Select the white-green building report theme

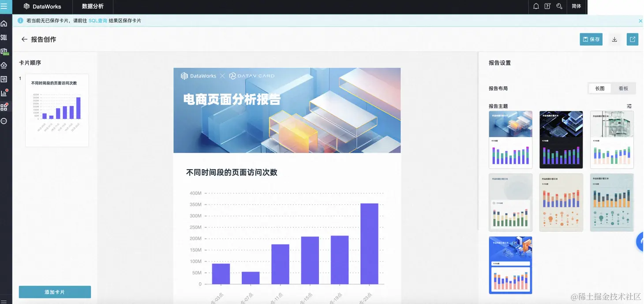pos(612,140)
